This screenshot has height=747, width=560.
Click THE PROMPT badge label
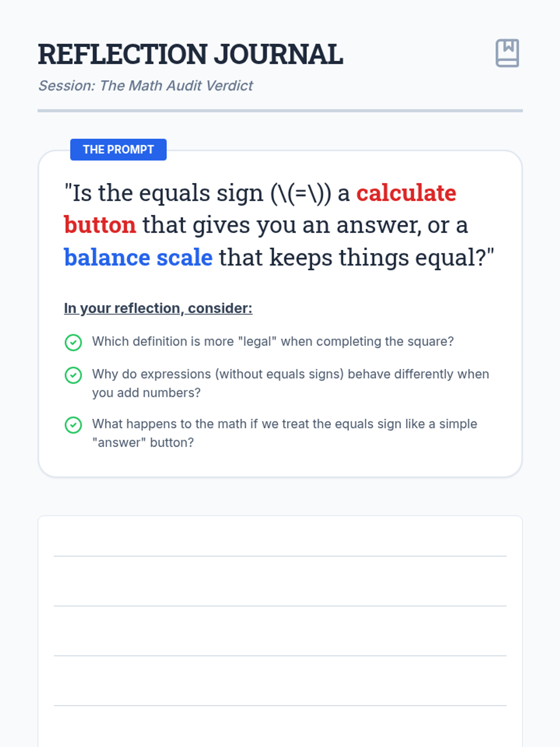[118, 149]
